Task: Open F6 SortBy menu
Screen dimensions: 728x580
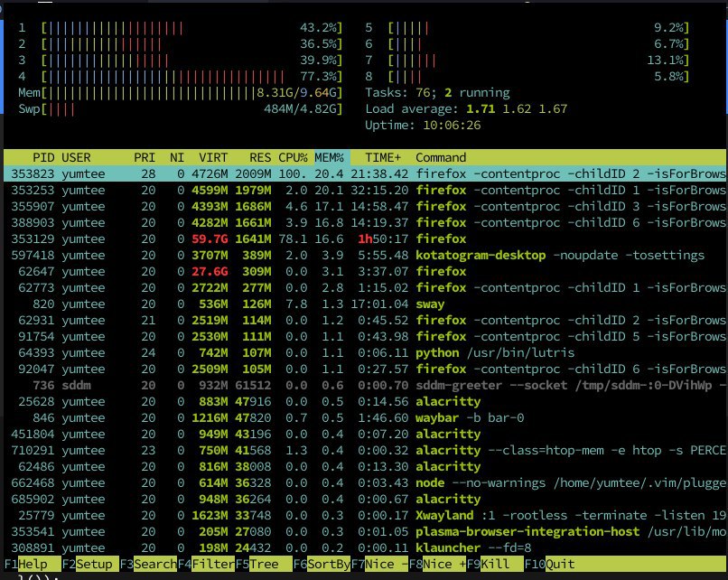Action: click(322, 565)
